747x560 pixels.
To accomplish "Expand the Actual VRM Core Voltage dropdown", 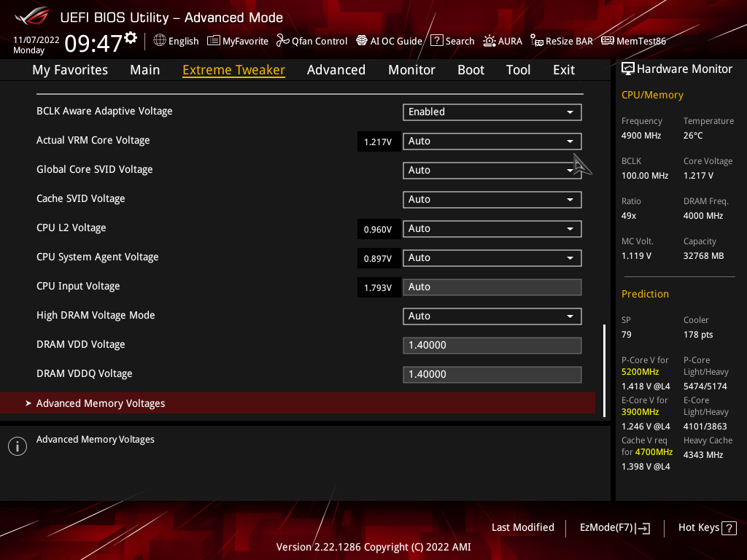I will [492, 141].
